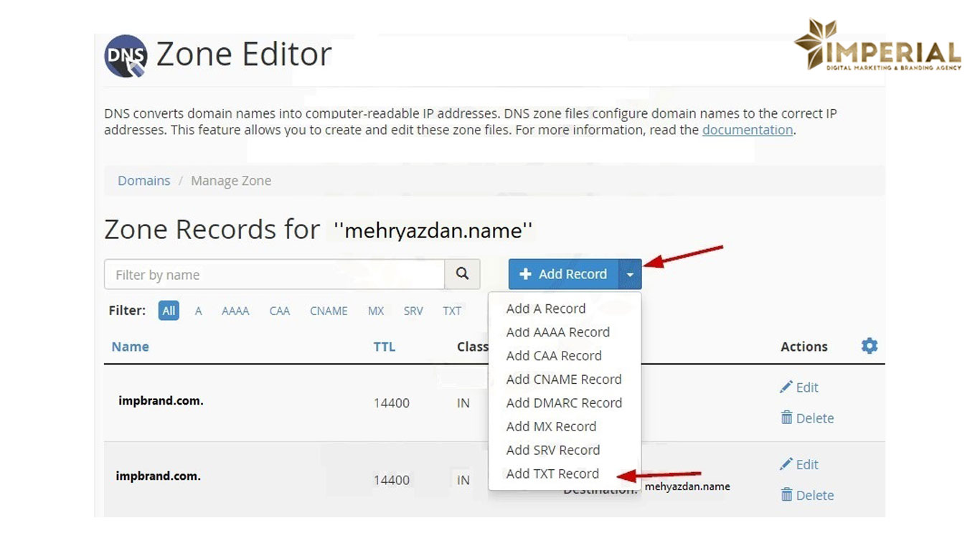Select Add CNAME Record option
This screenshot has height=551, width=980.
coord(563,380)
